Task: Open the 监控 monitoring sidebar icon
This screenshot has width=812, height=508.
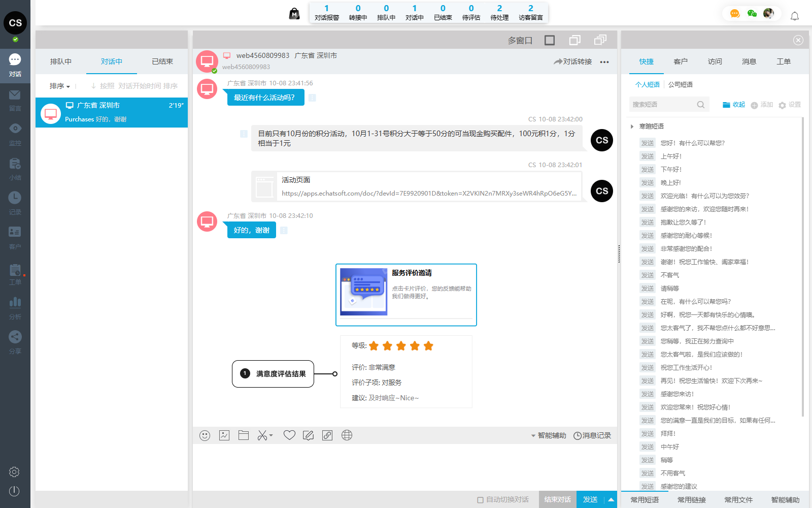Action: click(x=15, y=134)
